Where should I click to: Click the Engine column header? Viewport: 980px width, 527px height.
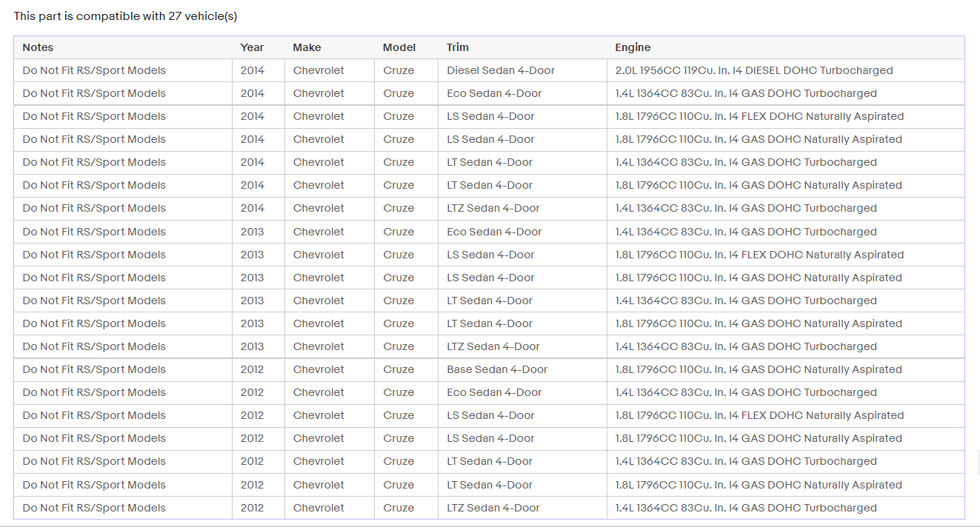coord(633,47)
